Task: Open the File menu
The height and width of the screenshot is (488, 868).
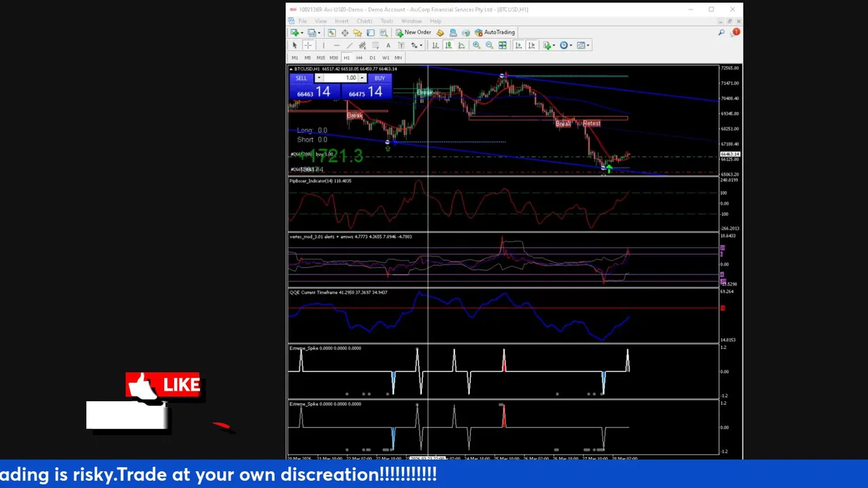Action: (302, 21)
